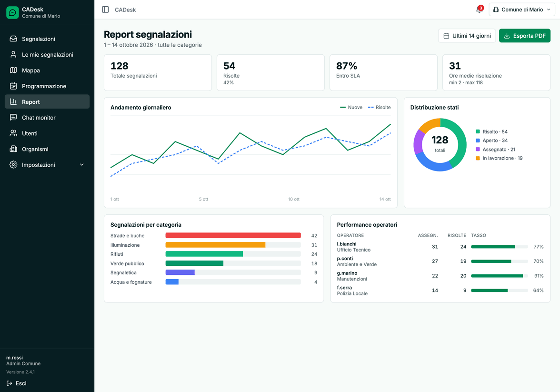Viewport: 560px width, 392px height.
Task: Click the Acqua e fognature blue bar
Action: 172,282
